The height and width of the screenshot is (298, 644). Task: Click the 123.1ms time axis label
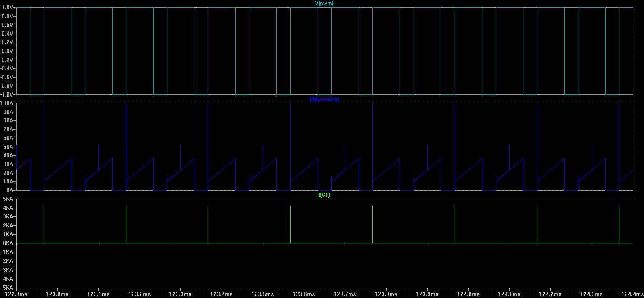coord(98,294)
